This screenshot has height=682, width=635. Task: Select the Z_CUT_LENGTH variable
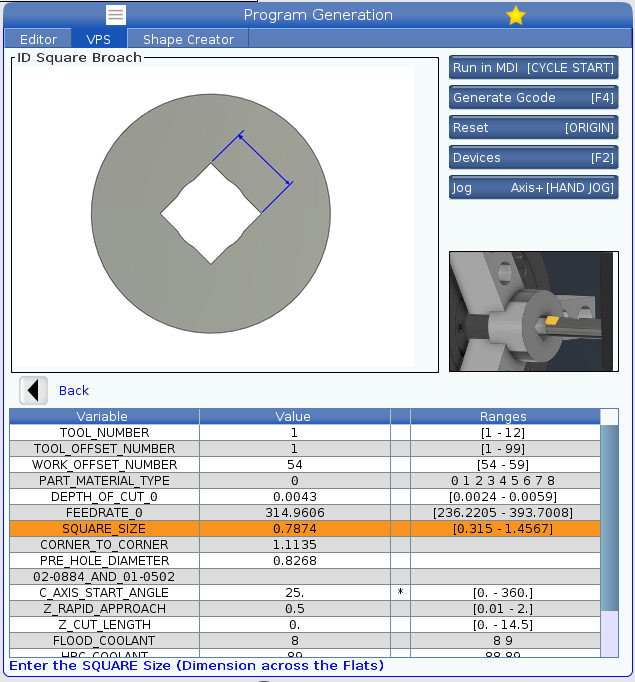(104, 625)
